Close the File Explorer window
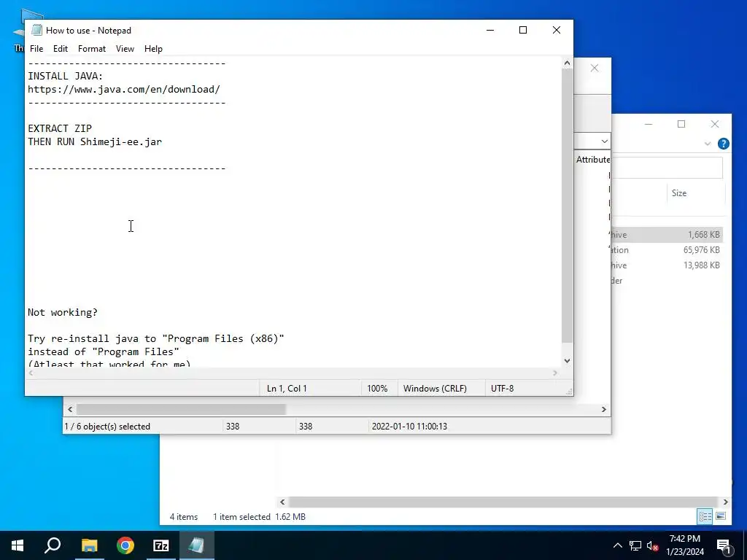This screenshot has width=747, height=560. coord(715,124)
